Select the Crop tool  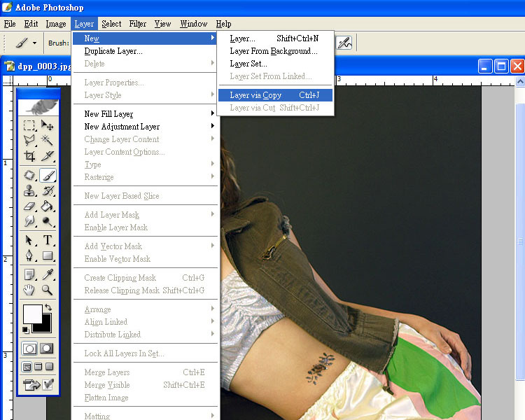tap(30, 156)
